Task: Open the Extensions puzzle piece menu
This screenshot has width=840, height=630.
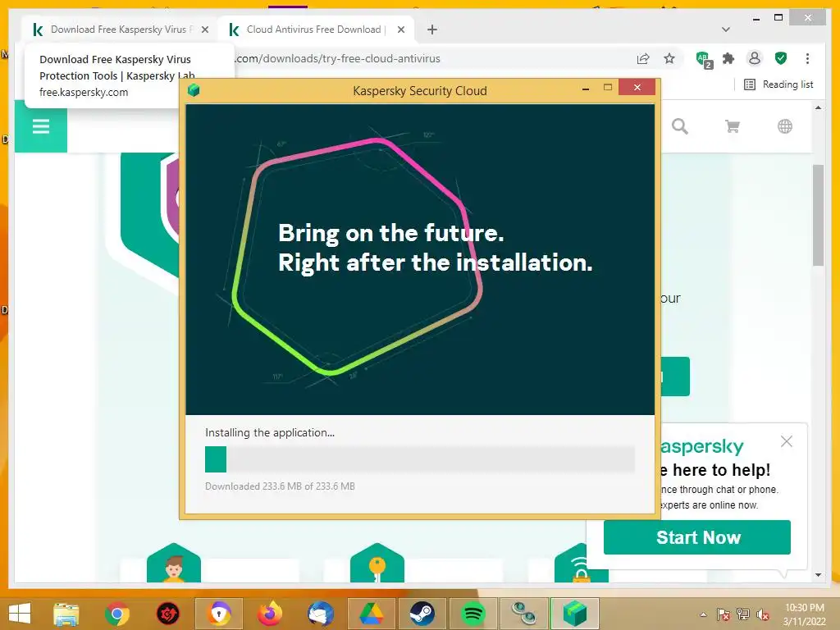Action: (728, 58)
